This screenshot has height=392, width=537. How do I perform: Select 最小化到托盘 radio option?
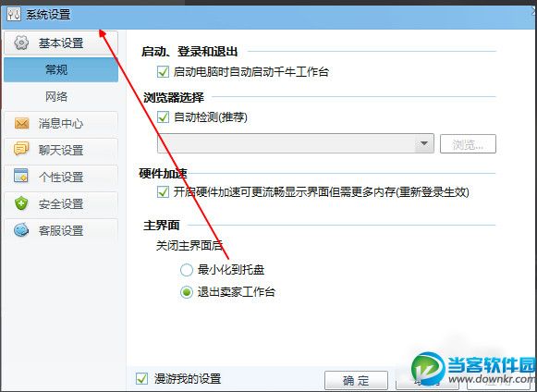[187, 270]
